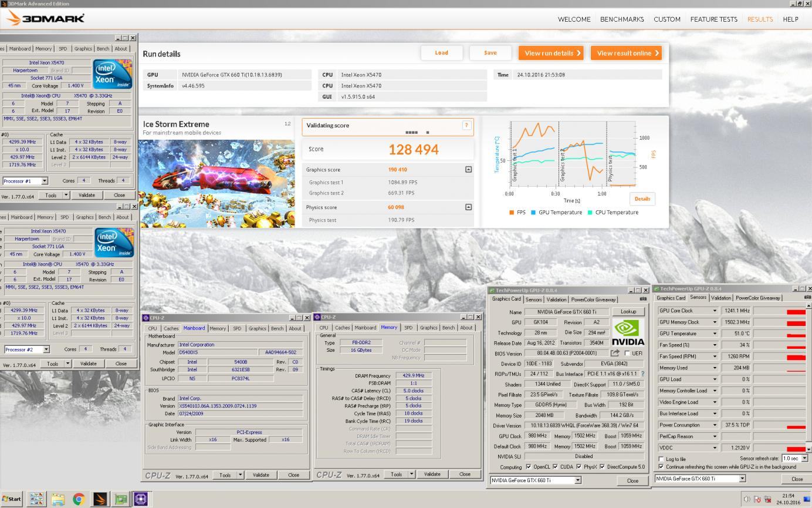Click the GPU-Z screenshot camera icon in Graphics Card window
Image resolution: width=812 pixels, height=508 pixels.
(643, 299)
